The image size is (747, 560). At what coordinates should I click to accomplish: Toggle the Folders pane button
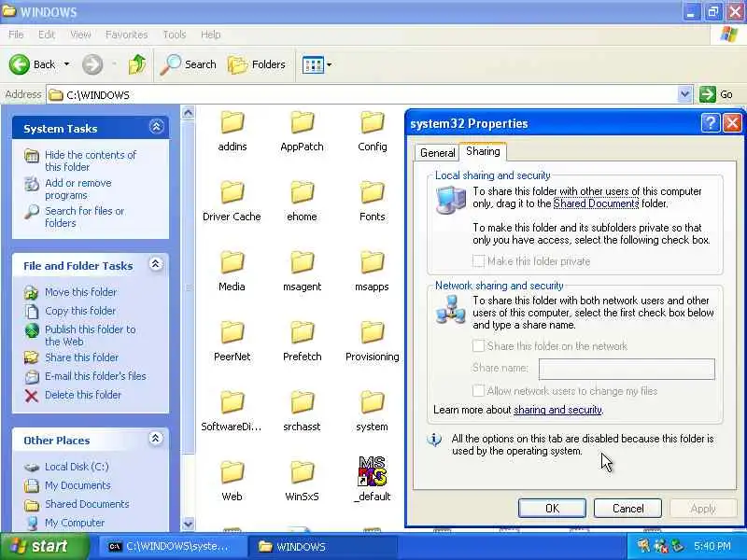257,64
